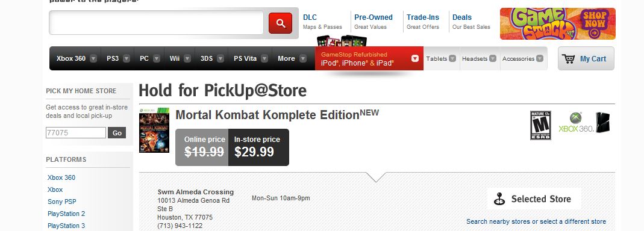644x231 pixels.
Task: Click the Mortal Kombat box art thumbnail
Action: click(x=154, y=130)
